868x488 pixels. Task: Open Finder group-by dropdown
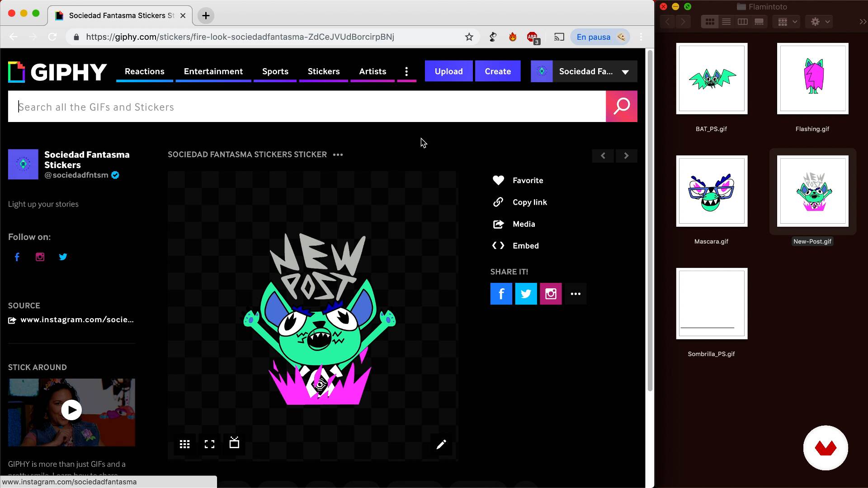[787, 22]
